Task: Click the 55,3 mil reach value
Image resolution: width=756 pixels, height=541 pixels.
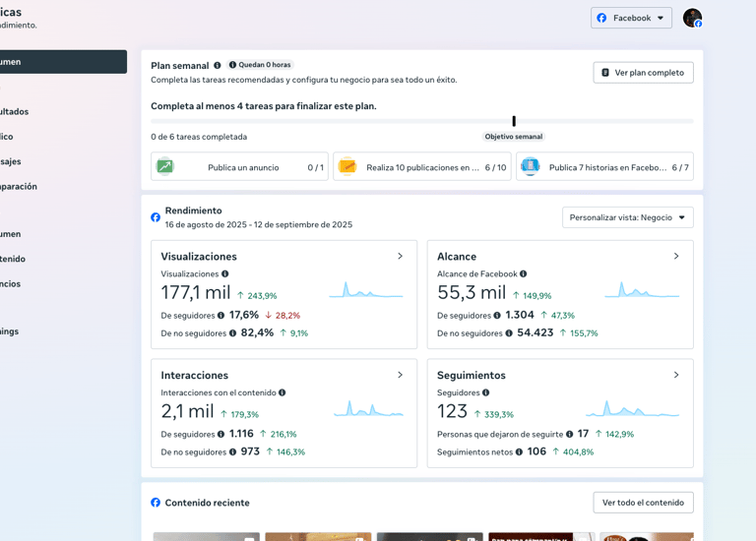Action: (x=472, y=292)
